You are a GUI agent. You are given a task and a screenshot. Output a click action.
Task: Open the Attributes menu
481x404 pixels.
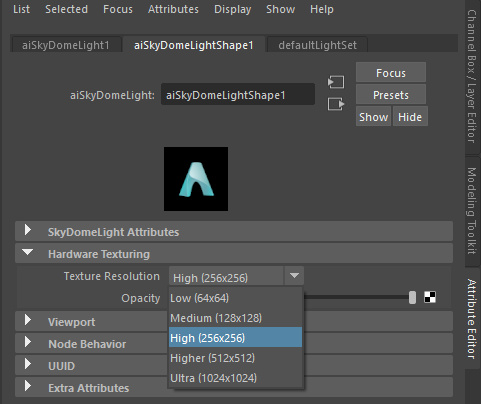(x=173, y=9)
